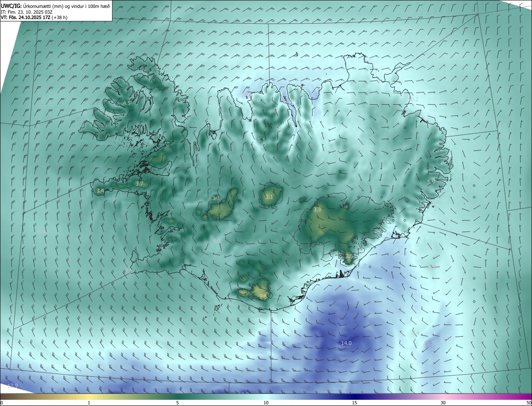Viewport: 532px width, 406px height.
Task: Click the 15 tick label on the color scale
Action: (x=355, y=403)
